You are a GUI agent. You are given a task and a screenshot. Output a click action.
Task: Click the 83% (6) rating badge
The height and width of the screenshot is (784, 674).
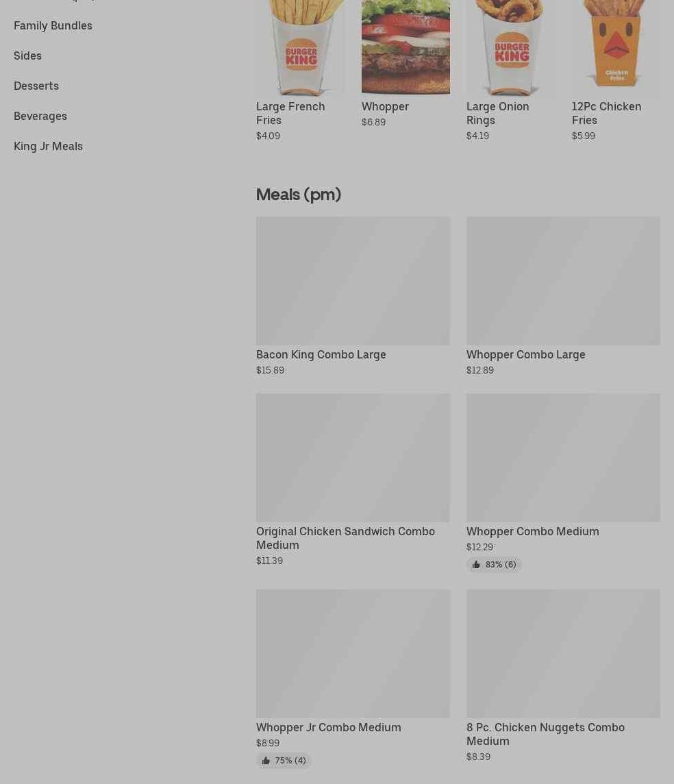(494, 565)
